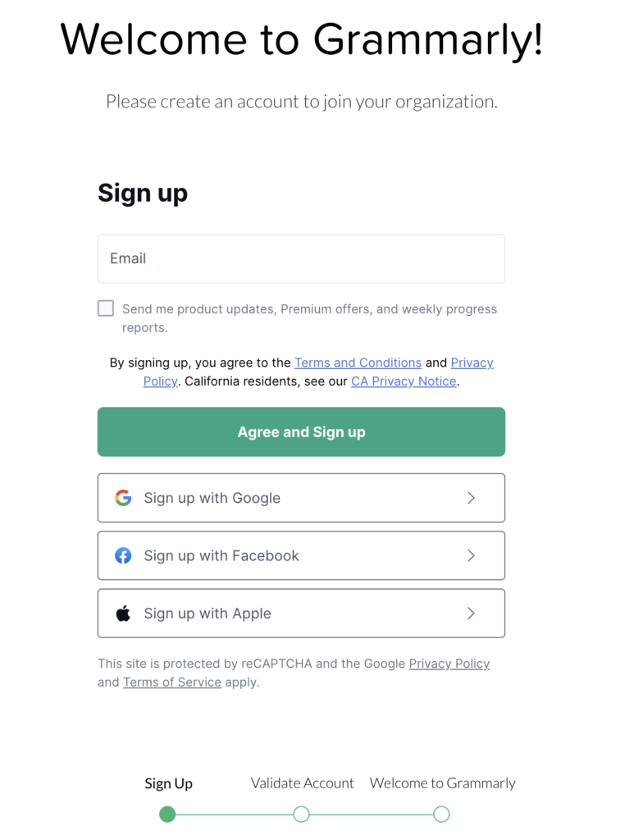Click the Google logo icon
This screenshot has width=643, height=840.
click(x=123, y=498)
